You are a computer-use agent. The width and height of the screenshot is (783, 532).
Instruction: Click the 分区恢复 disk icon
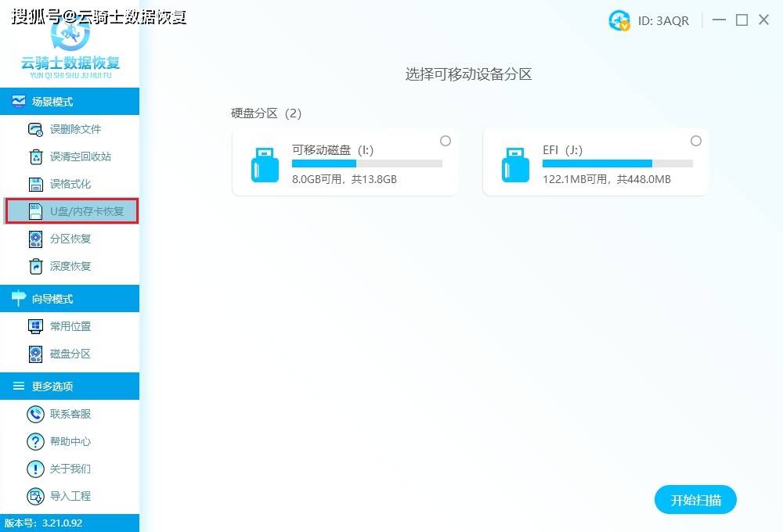35,239
